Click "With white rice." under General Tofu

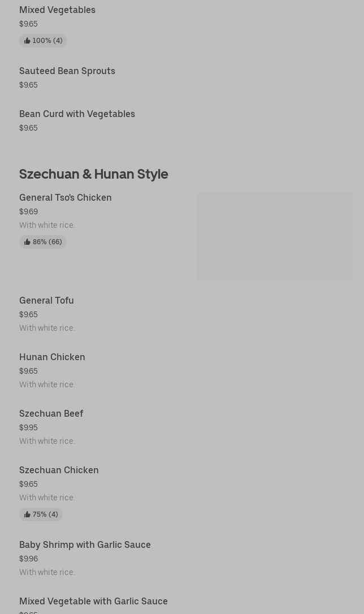[47, 328]
